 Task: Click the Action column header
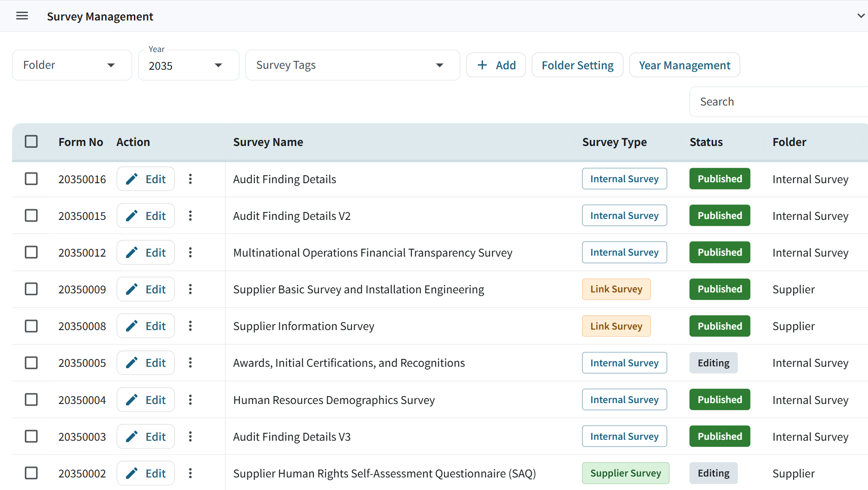point(133,142)
